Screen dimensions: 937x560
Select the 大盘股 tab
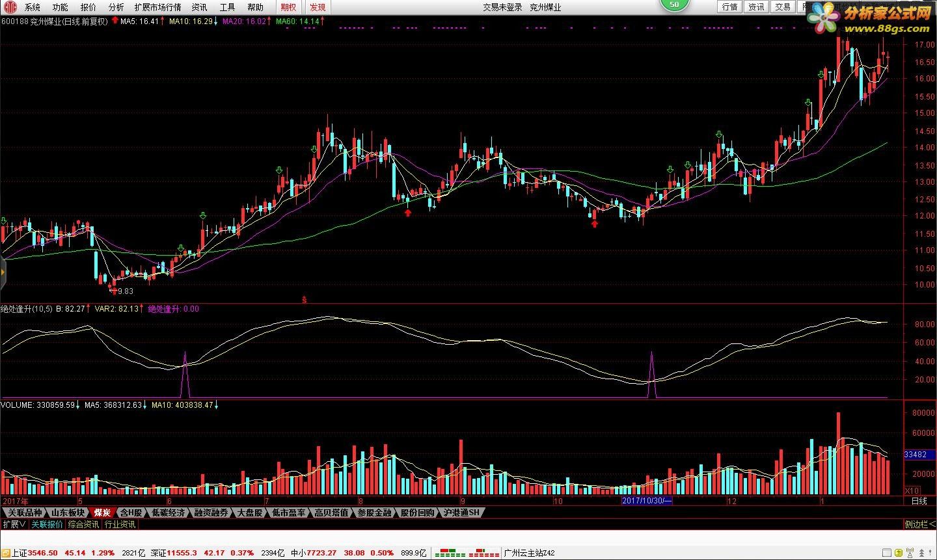pos(250,513)
